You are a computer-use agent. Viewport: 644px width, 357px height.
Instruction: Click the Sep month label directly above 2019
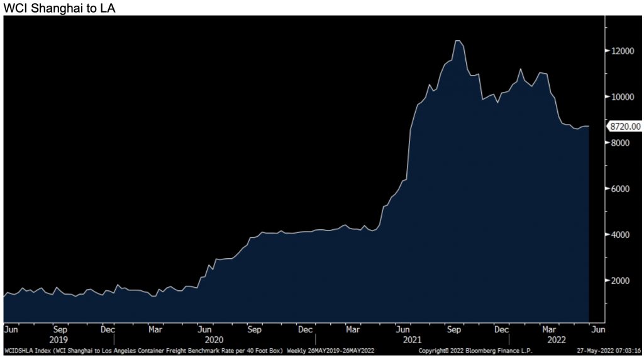(60, 329)
